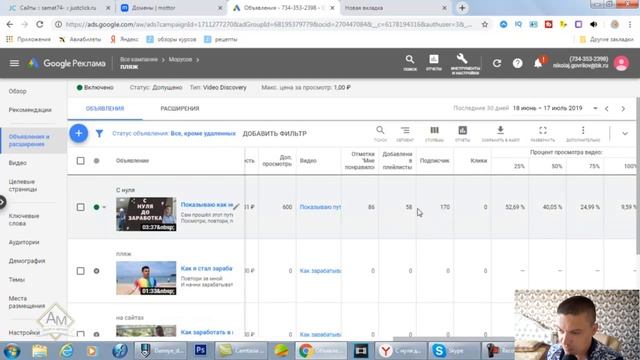Open Рекомендации in the left navigation
The image size is (640, 360).
pos(30,110)
